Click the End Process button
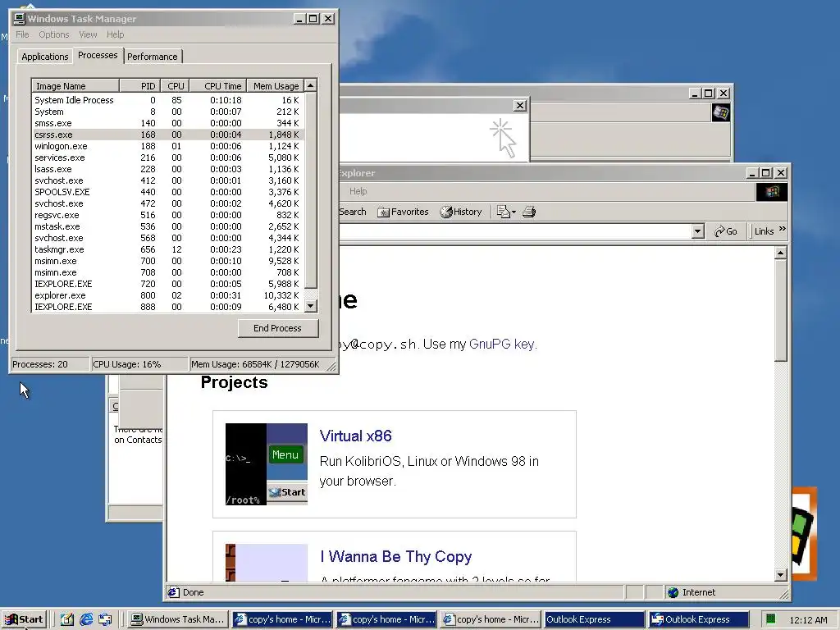 pos(277,328)
